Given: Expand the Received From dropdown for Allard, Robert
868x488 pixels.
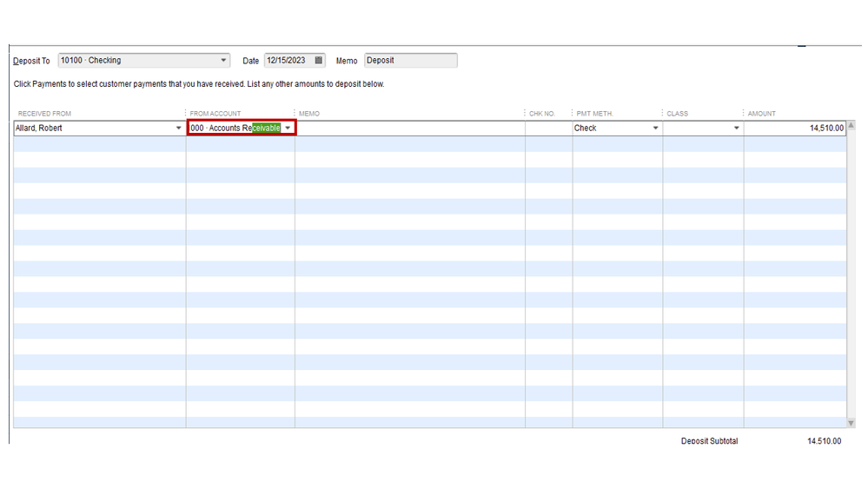Looking at the screenshot, I should coord(178,128).
